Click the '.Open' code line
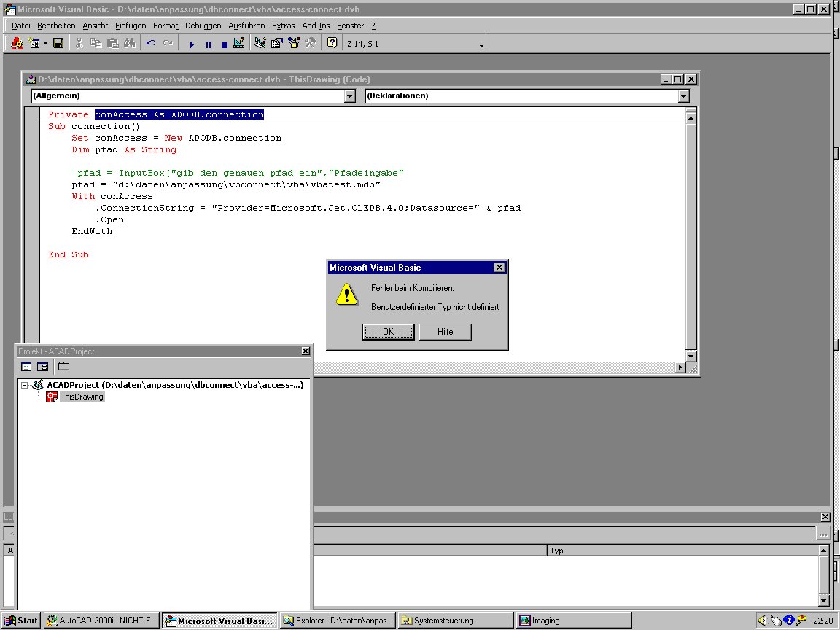This screenshot has width=840, height=630. tap(110, 219)
